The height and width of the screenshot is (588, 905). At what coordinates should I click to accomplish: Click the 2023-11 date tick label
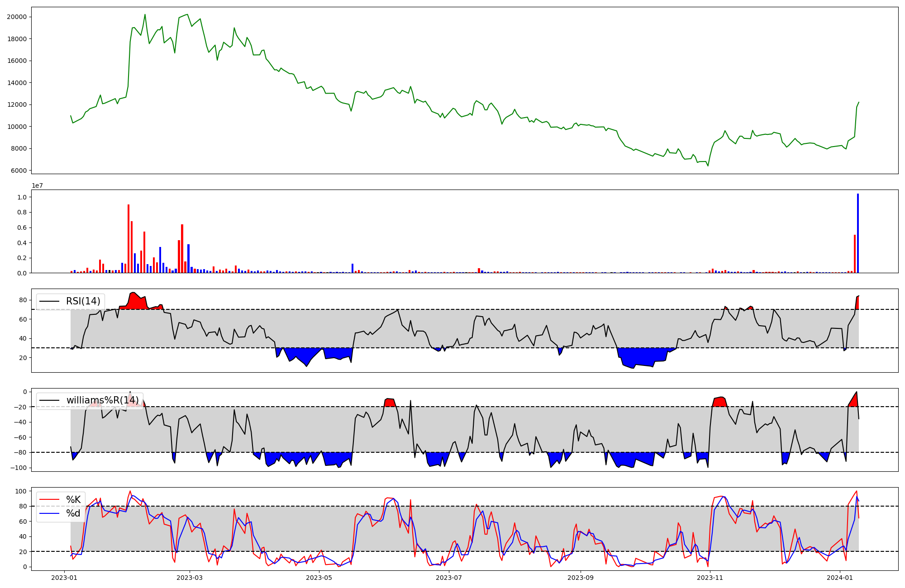(x=710, y=578)
